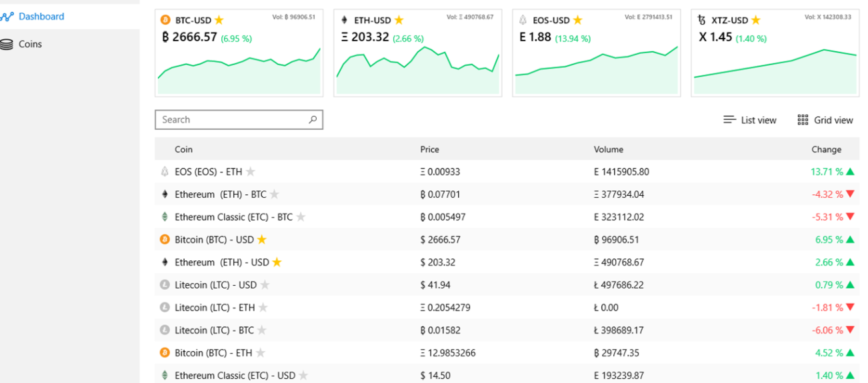This screenshot has width=868, height=383.
Task: Select the volume ₿ 29747.35
Action: 617,353
